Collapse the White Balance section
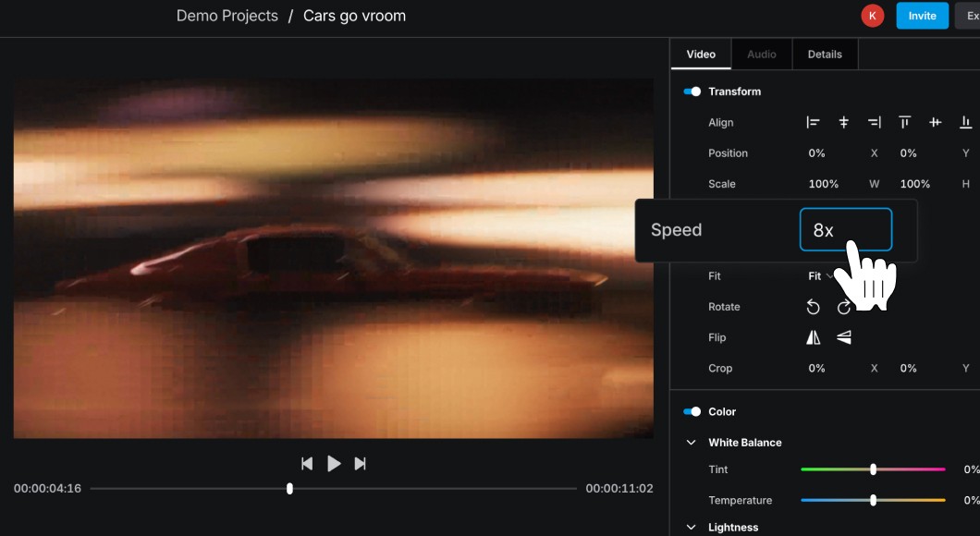 click(692, 443)
